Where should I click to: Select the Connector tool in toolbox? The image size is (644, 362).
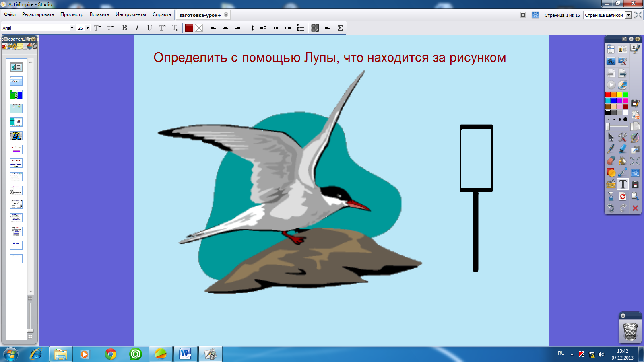[623, 173]
